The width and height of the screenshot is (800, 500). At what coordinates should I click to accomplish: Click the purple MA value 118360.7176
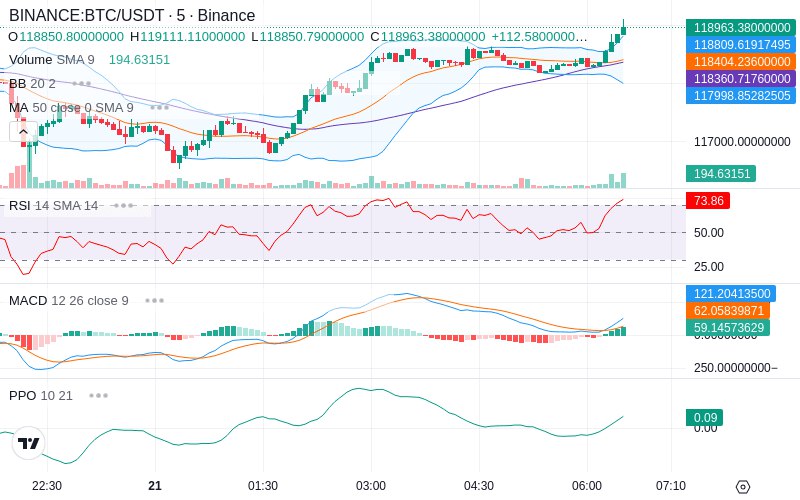click(x=741, y=79)
